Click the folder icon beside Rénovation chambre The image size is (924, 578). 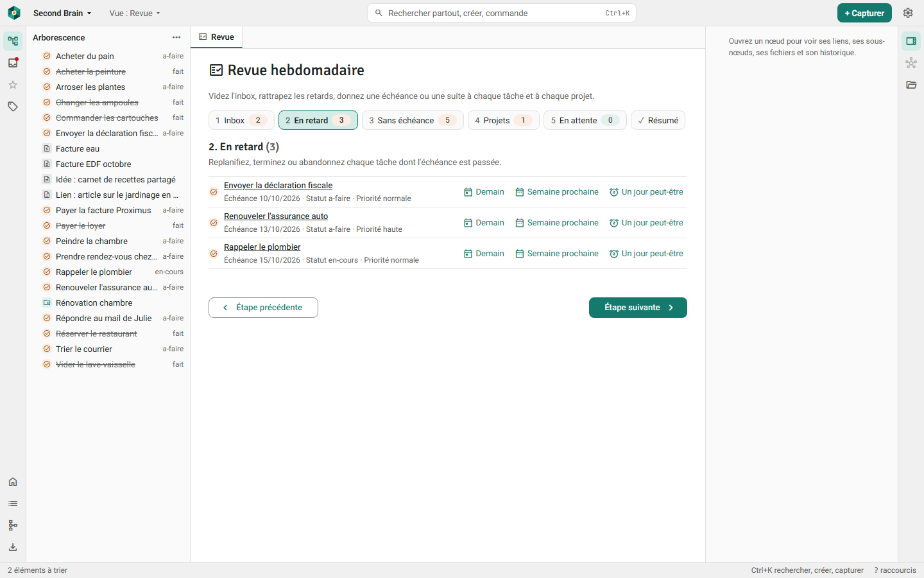(x=47, y=302)
